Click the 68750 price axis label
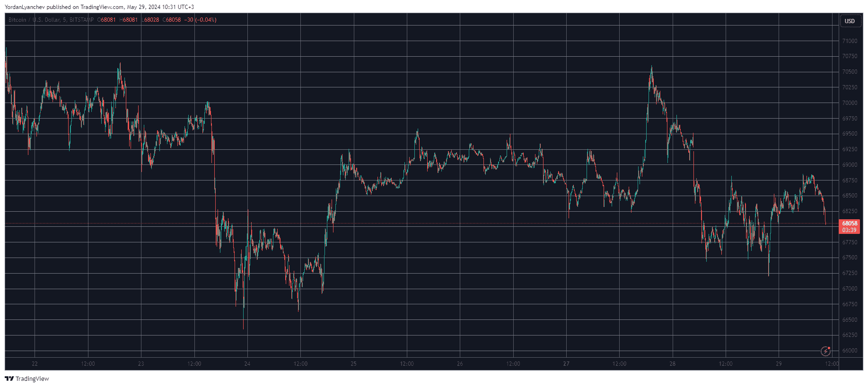This screenshot has width=868, height=387. 850,181
